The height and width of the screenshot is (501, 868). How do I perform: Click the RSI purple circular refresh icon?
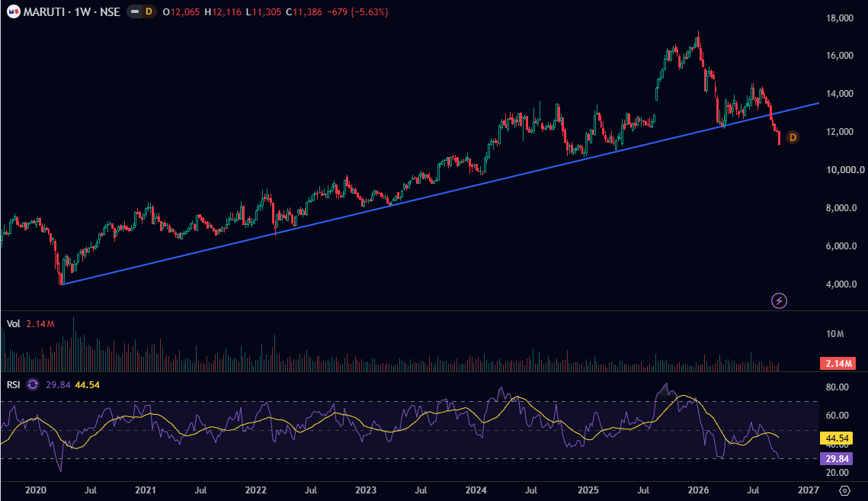[x=33, y=384]
